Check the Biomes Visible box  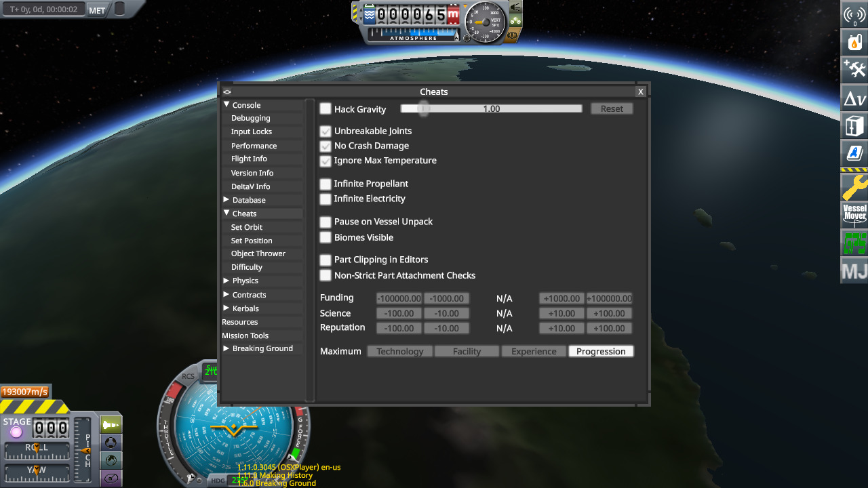[325, 237]
